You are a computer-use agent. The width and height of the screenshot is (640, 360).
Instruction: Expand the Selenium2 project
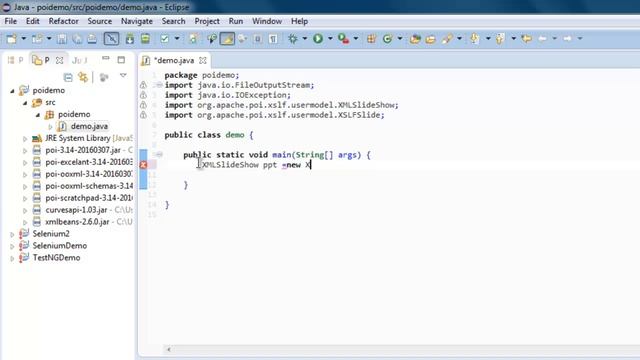(12, 234)
